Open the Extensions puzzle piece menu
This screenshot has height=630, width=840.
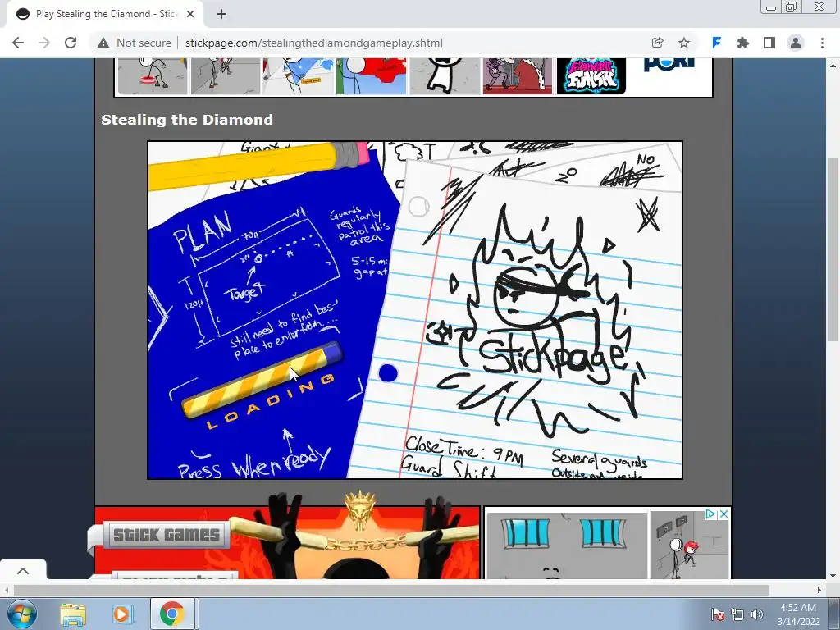pos(743,43)
